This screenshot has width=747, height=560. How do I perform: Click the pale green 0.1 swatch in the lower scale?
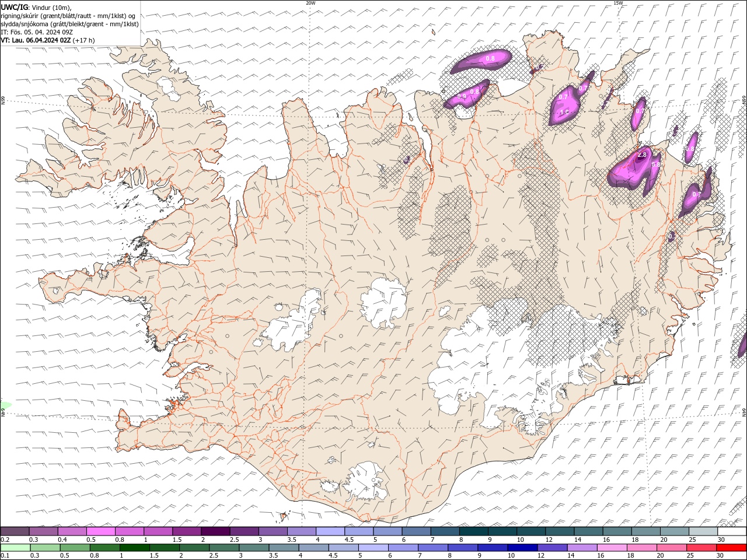15,548
